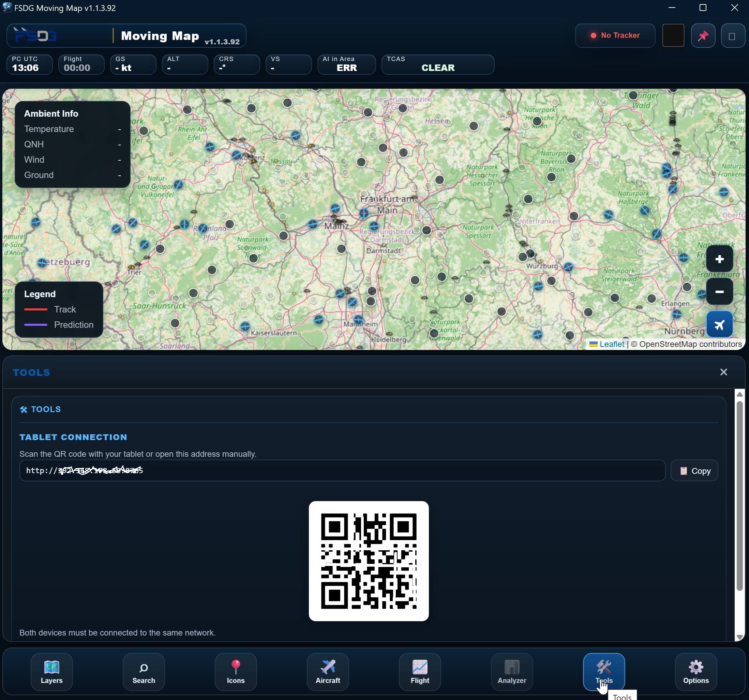Click the ALT readout

pos(185,64)
